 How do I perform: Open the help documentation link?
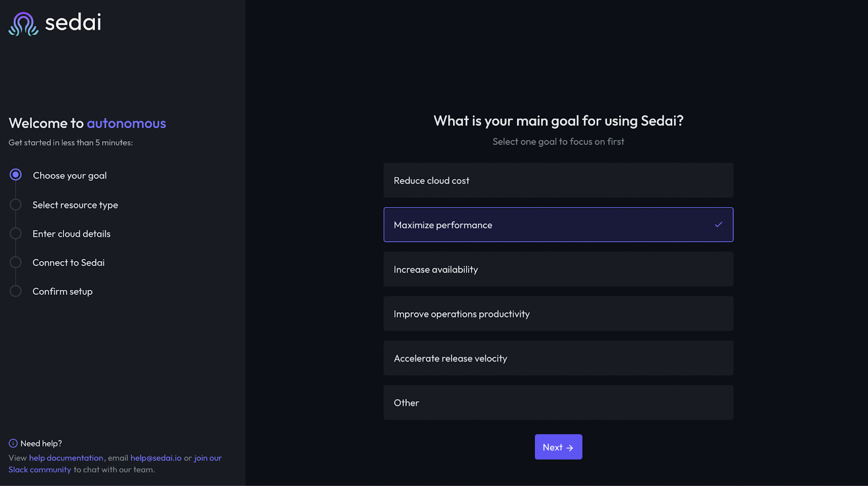click(66, 458)
